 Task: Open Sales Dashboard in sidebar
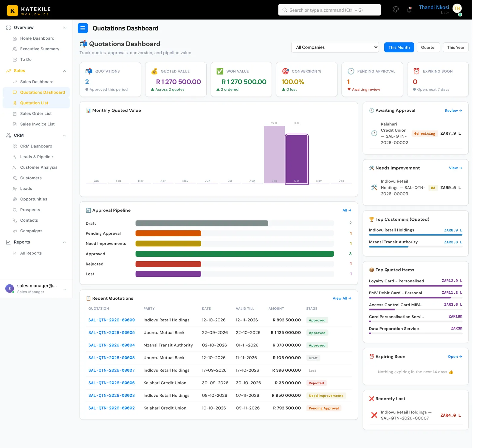coord(36,82)
